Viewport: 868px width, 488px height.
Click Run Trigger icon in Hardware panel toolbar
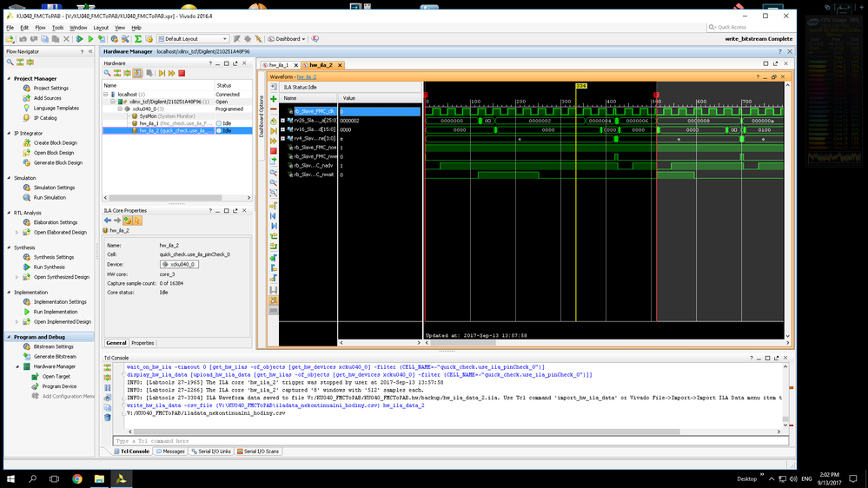tap(162, 73)
